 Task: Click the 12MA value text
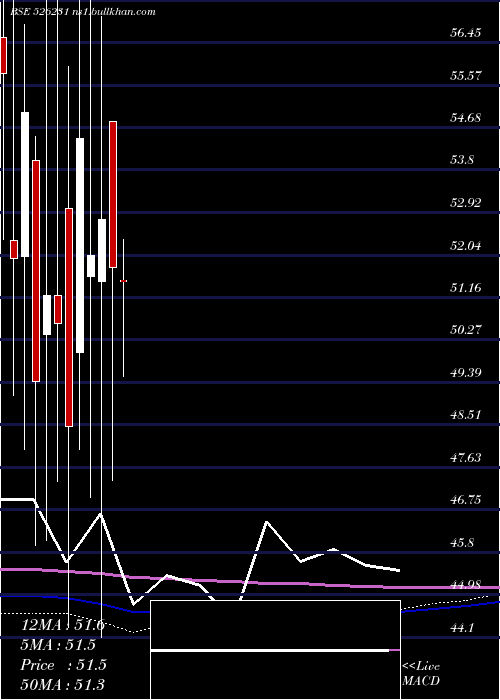[63, 625]
